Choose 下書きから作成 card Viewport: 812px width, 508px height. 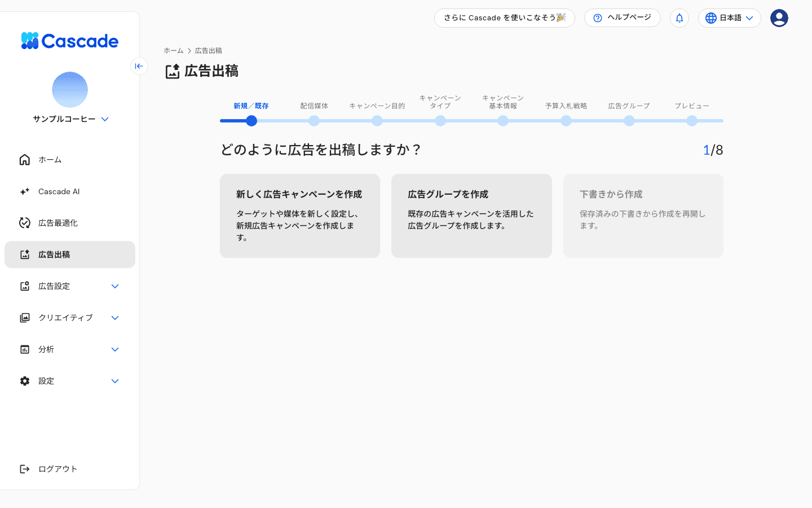coord(643,216)
